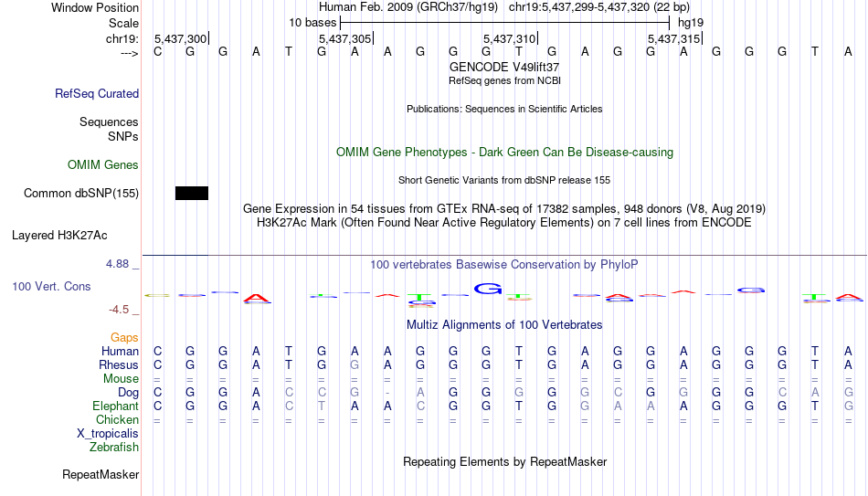The width and height of the screenshot is (868, 496).
Task: Open the 100 Vert. Cons track label
Action: (51, 286)
